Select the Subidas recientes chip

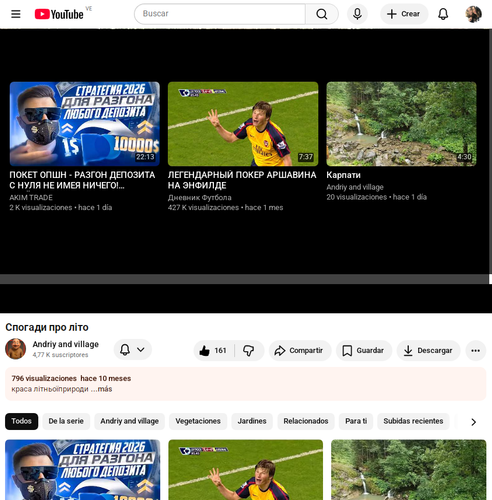(413, 421)
